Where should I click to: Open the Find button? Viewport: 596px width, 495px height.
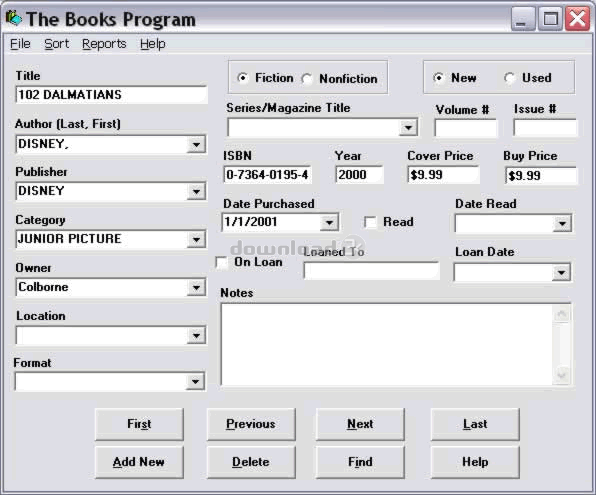point(360,462)
